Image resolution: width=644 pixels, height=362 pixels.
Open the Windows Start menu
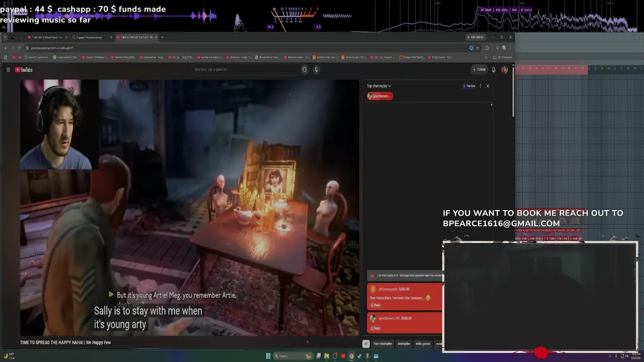(x=268, y=356)
